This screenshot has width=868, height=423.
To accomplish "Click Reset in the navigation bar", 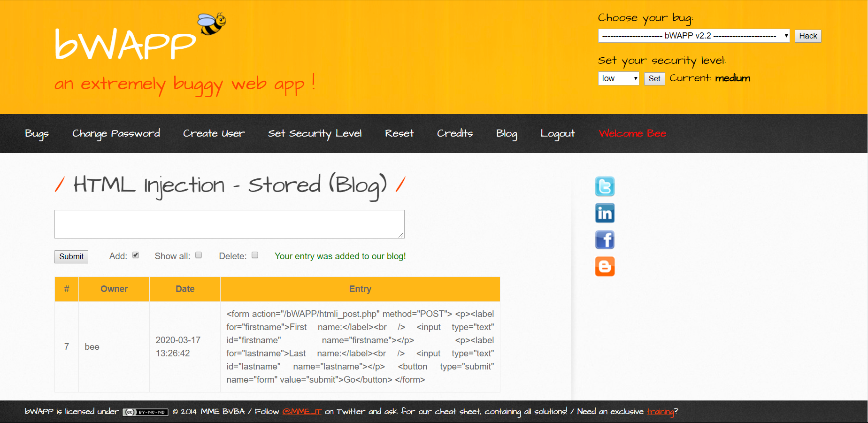I will [399, 134].
